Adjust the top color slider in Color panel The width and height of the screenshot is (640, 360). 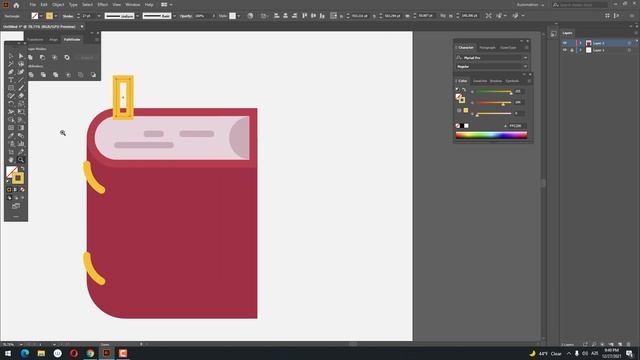pyautogui.click(x=493, y=92)
